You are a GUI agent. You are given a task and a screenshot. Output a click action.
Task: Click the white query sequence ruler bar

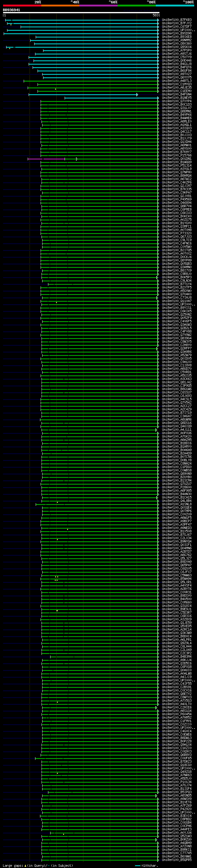point(81,13)
